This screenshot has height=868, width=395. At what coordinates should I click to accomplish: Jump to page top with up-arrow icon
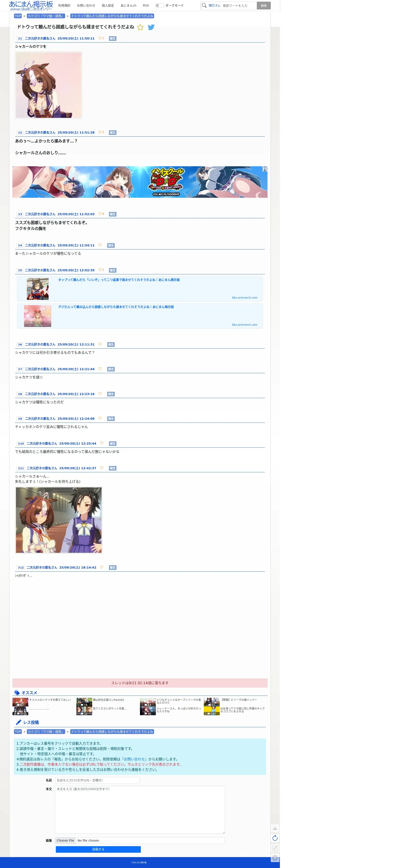click(x=275, y=828)
